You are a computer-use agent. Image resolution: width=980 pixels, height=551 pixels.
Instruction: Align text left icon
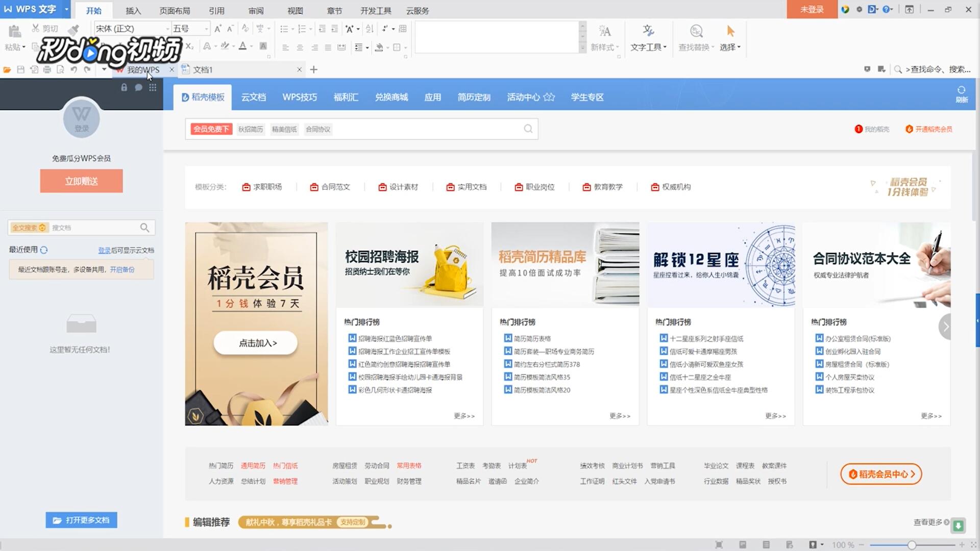tap(285, 47)
